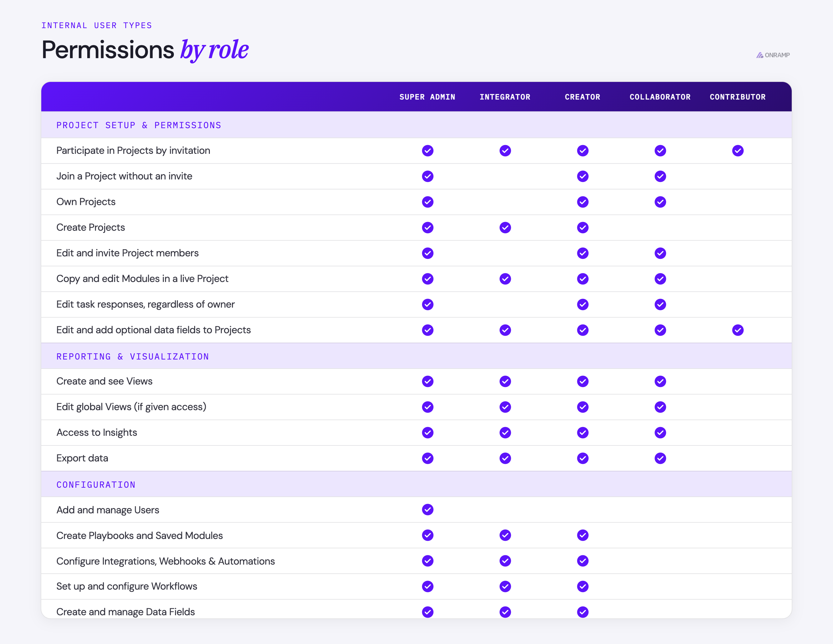Click Creator checkmark for Edit task responses
Viewport: 833px width, 644px height.
583,304
